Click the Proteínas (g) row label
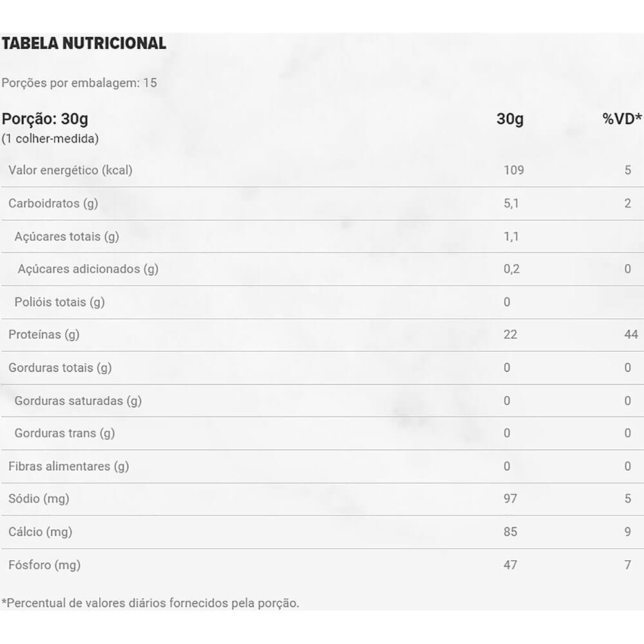The height and width of the screenshot is (644, 644). point(44,335)
